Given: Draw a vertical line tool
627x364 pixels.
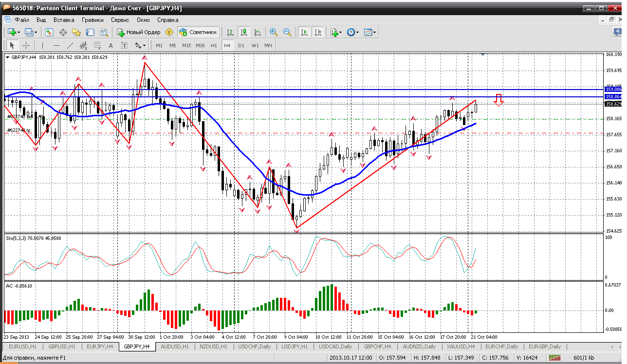Looking at the screenshot, I should [42, 45].
